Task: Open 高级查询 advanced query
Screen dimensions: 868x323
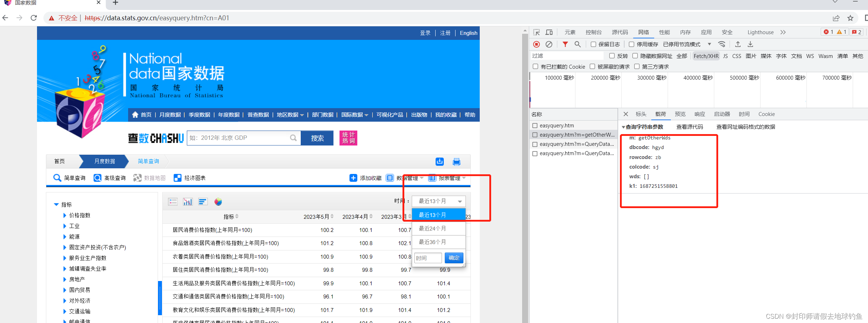Action: [x=110, y=178]
